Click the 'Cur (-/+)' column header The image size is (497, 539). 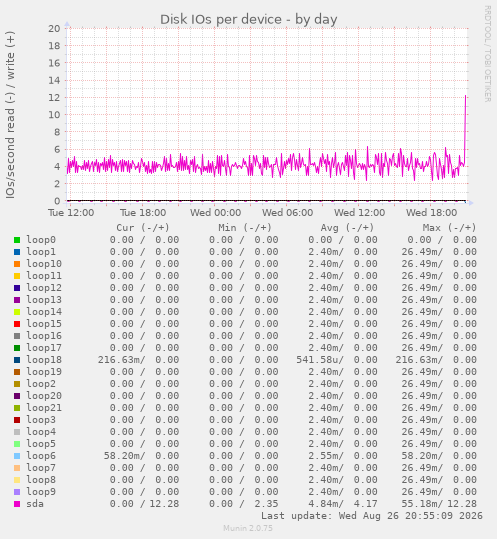tap(143, 228)
